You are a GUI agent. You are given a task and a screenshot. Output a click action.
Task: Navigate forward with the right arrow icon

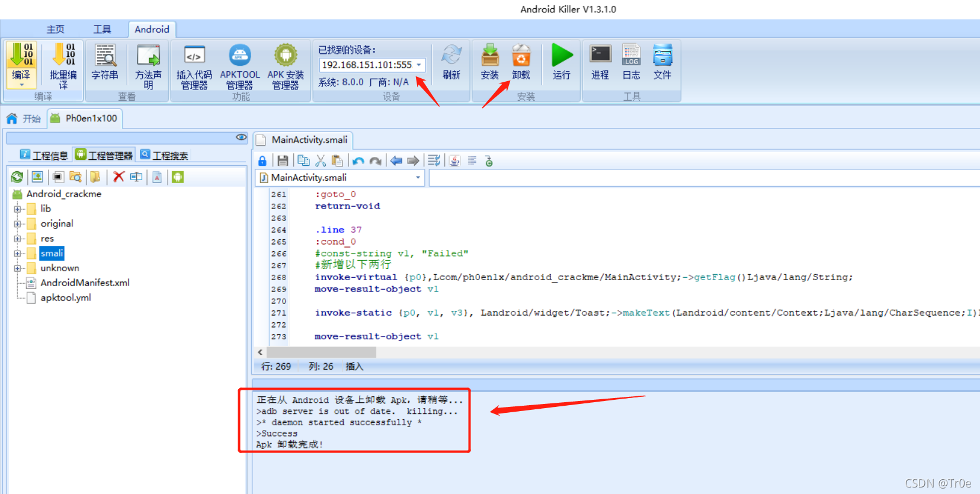pyautogui.click(x=413, y=161)
